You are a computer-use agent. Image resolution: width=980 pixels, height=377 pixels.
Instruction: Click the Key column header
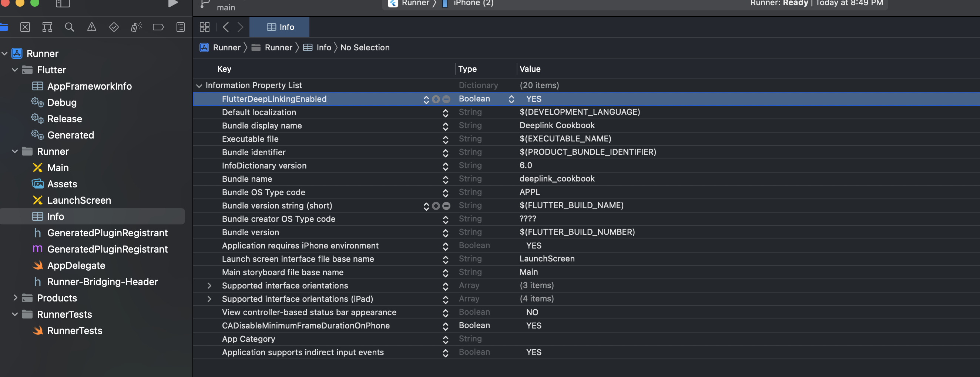(224, 69)
